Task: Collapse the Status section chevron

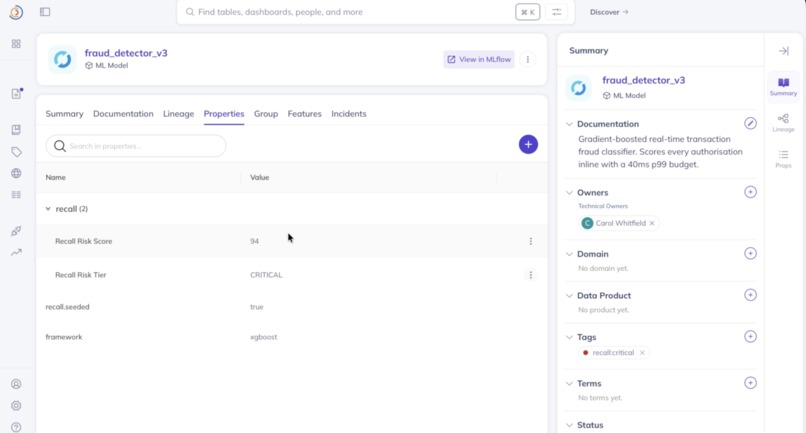Action: 569,425
